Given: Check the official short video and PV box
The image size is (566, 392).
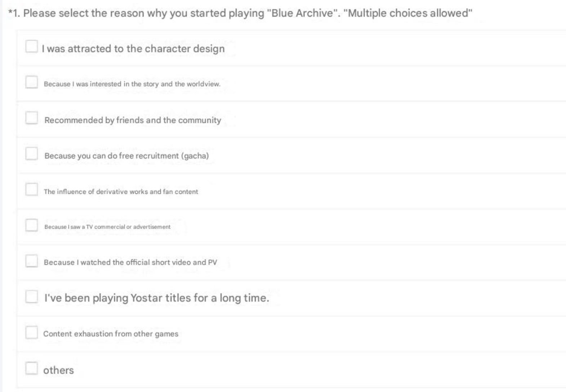Looking at the screenshot, I should 32,261.
